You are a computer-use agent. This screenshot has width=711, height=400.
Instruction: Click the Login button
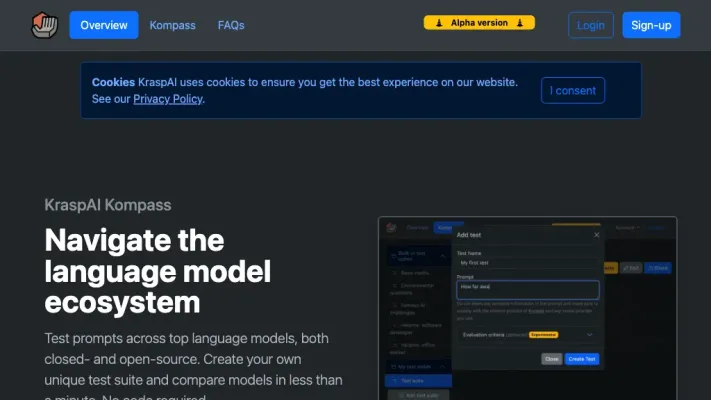coord(590,25)
